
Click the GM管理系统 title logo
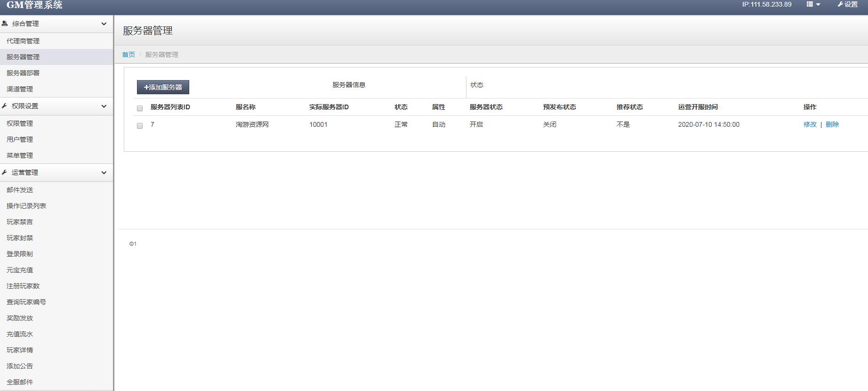(34, 5)
